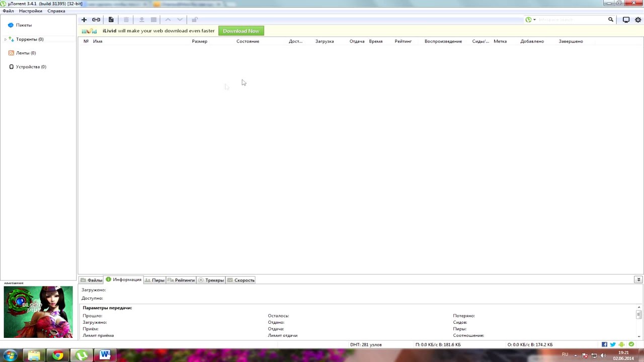Image resolution: width=644 pixels, height=362 pixels.
Task: Sort by the Состояние column header
Action: [248, 41]
